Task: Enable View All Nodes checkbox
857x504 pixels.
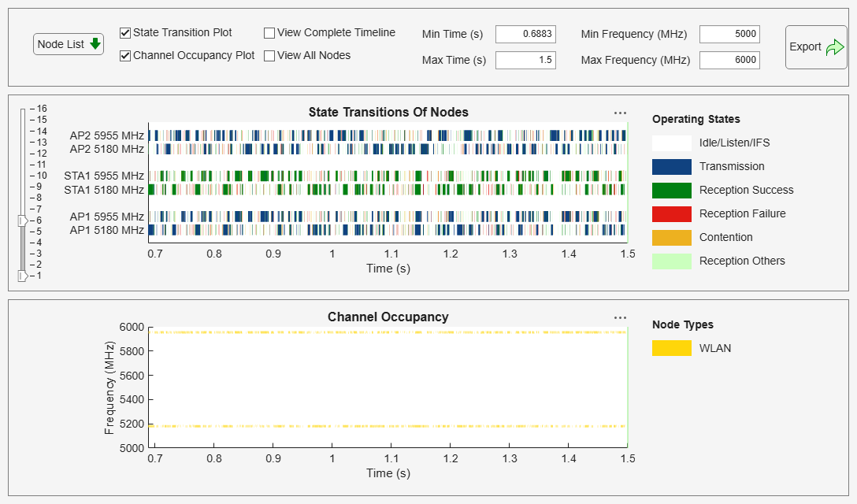Action: (x=269, y=56)
